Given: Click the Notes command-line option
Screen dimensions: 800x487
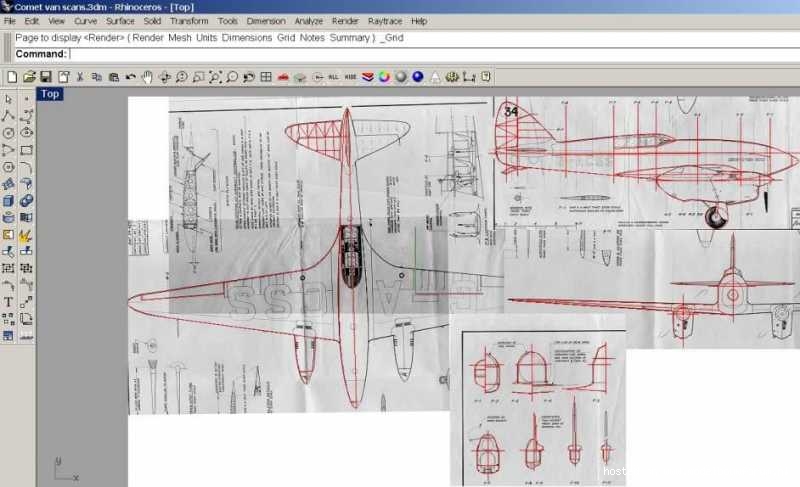Looking at the screenshot, I should pyautogui.click(x=312, y=38).
